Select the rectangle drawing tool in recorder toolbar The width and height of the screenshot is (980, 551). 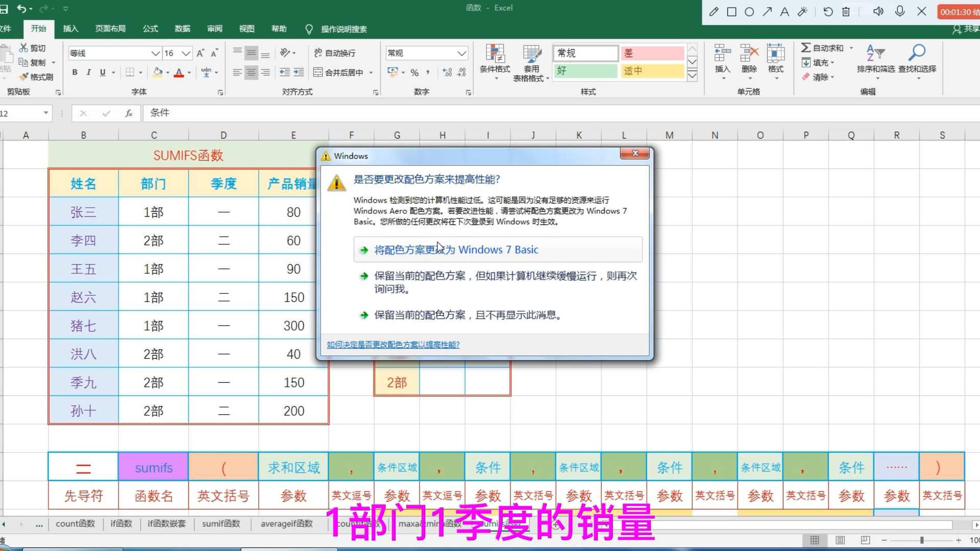(731, 12)
